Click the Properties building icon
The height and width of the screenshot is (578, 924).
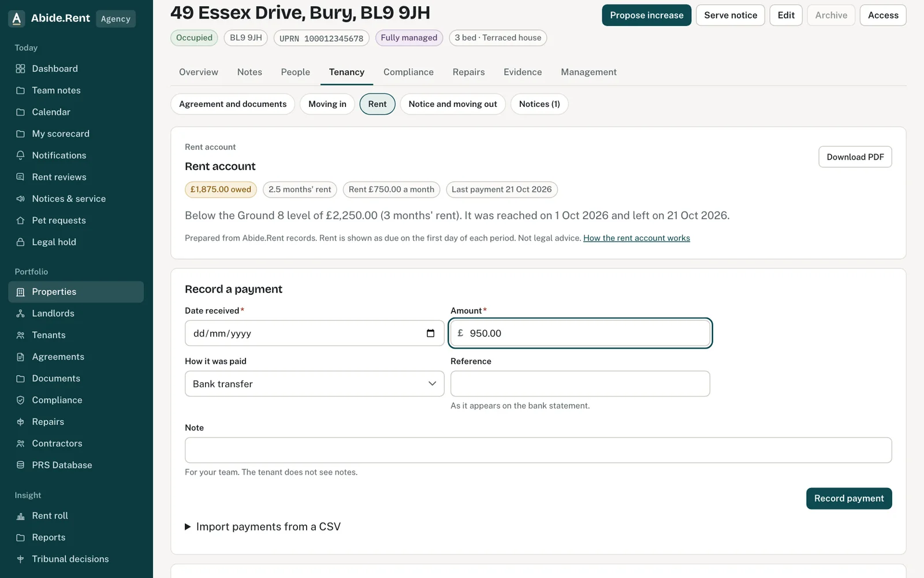pyautogui.click(x=20, y=292)
